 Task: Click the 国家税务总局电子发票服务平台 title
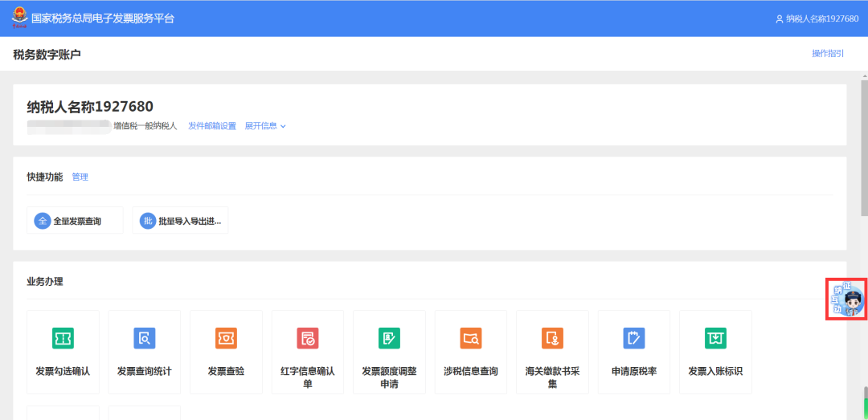102,18
